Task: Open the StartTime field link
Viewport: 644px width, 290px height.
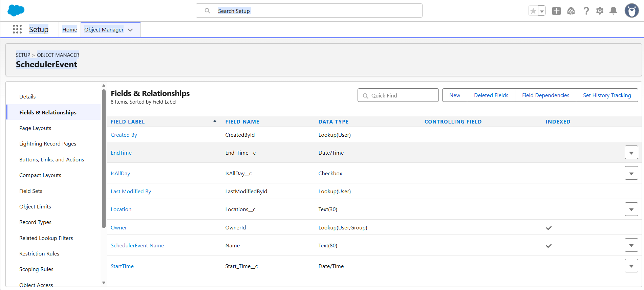Action: 122,266
